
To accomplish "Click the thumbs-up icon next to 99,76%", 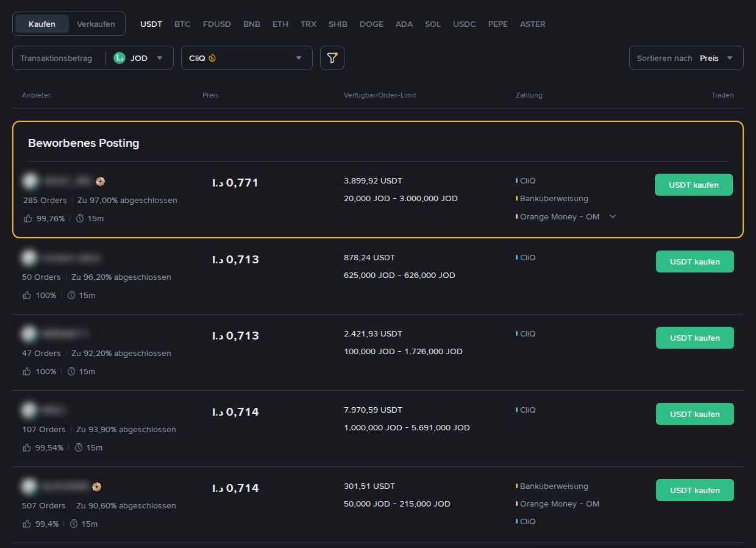I will click(28, 218).
